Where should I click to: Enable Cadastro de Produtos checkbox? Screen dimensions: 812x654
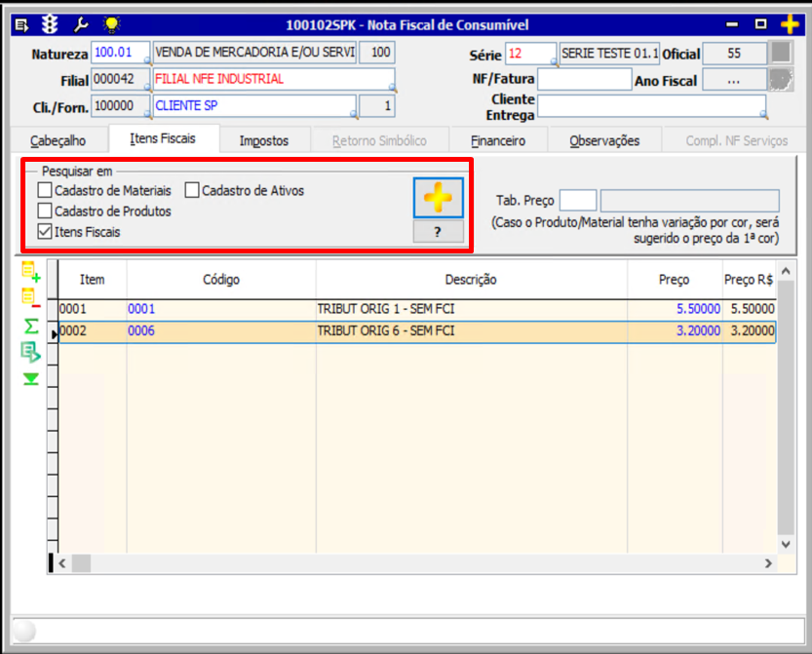45,211
